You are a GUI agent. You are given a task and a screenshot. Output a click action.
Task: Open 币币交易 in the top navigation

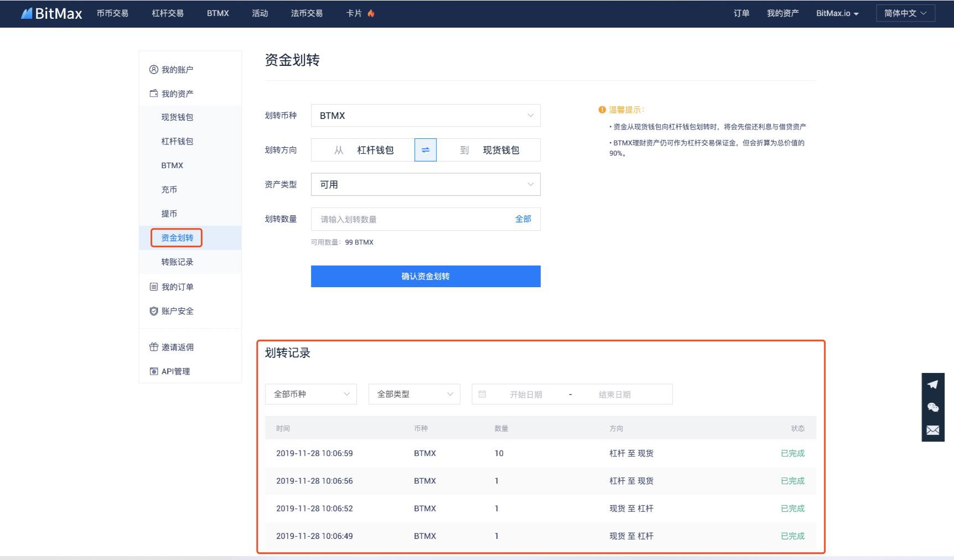(x=112, y=13)
